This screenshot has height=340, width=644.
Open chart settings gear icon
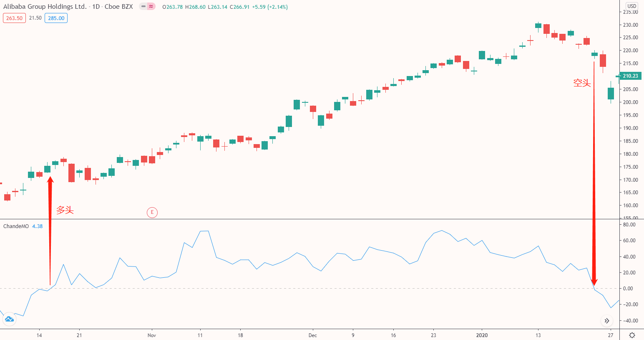[632, 335]
